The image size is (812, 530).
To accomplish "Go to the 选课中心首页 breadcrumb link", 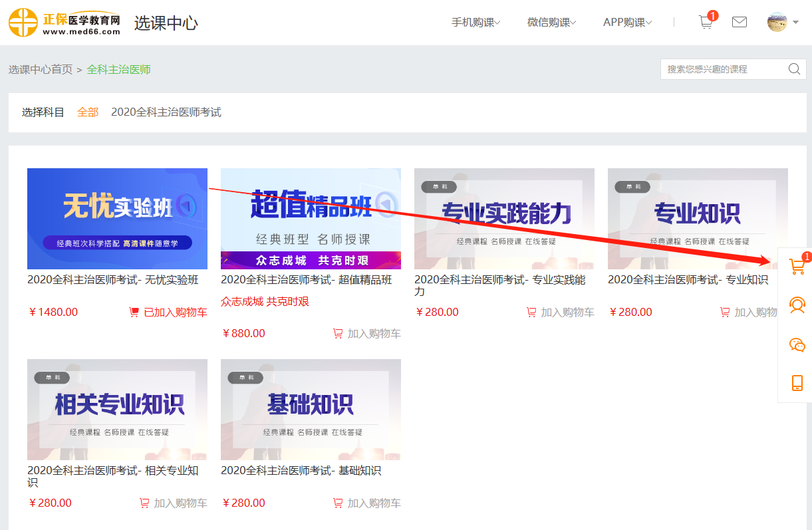I will click(41, 70).
